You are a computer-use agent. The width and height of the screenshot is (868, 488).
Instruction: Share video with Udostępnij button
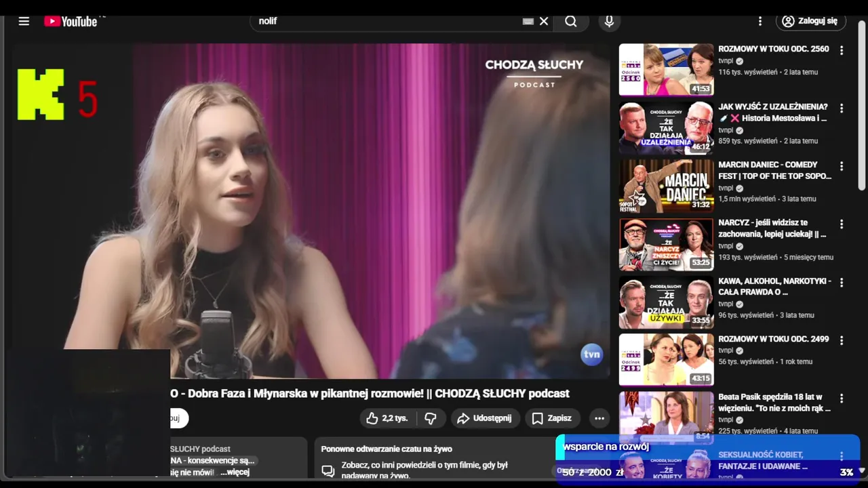484,418
